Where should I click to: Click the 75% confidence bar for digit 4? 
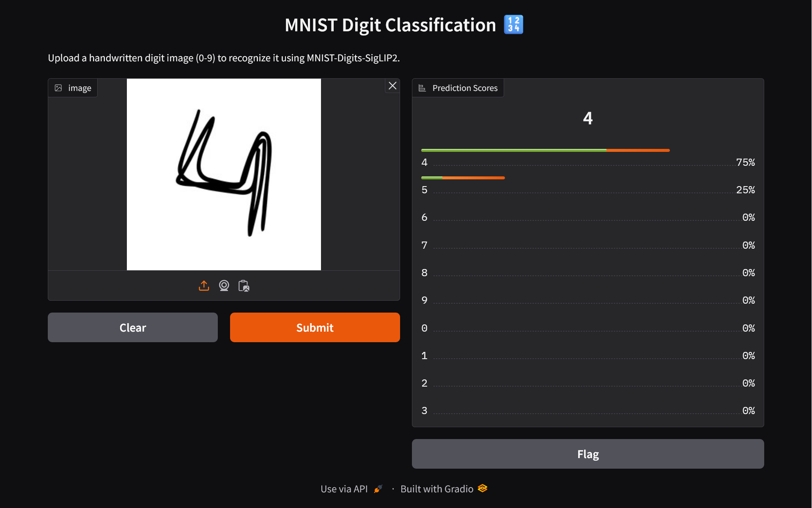tap(545, 150)
